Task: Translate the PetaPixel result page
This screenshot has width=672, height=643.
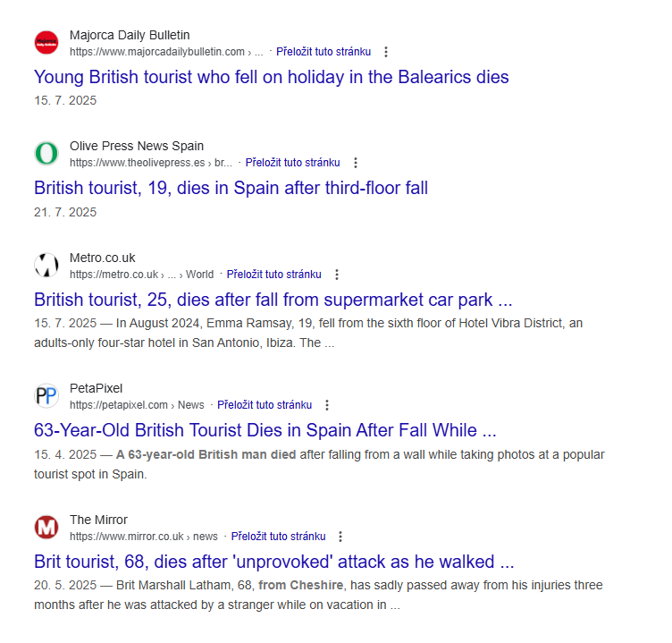Action: (x=265, y=405)
